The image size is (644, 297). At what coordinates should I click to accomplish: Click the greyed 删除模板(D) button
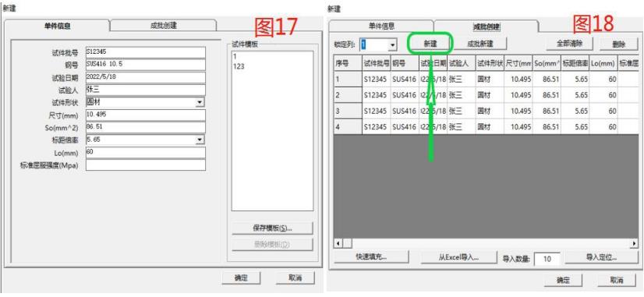pos(272,245)
